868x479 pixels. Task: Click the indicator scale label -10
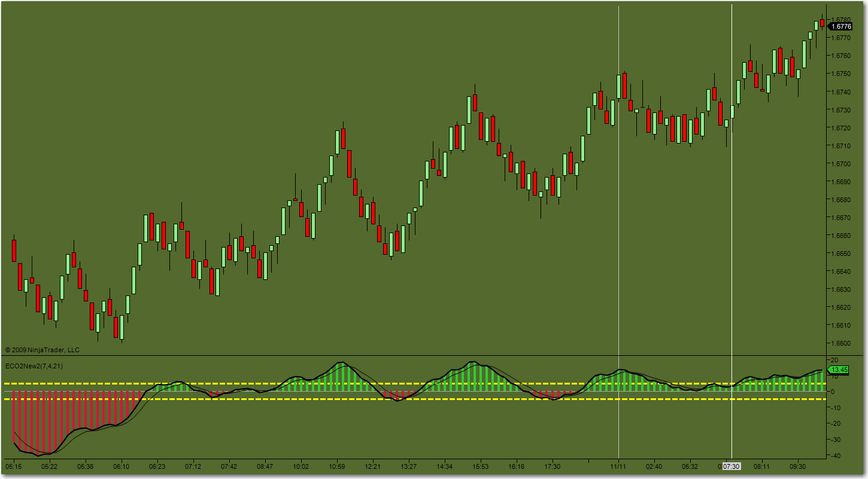(836, 407)
